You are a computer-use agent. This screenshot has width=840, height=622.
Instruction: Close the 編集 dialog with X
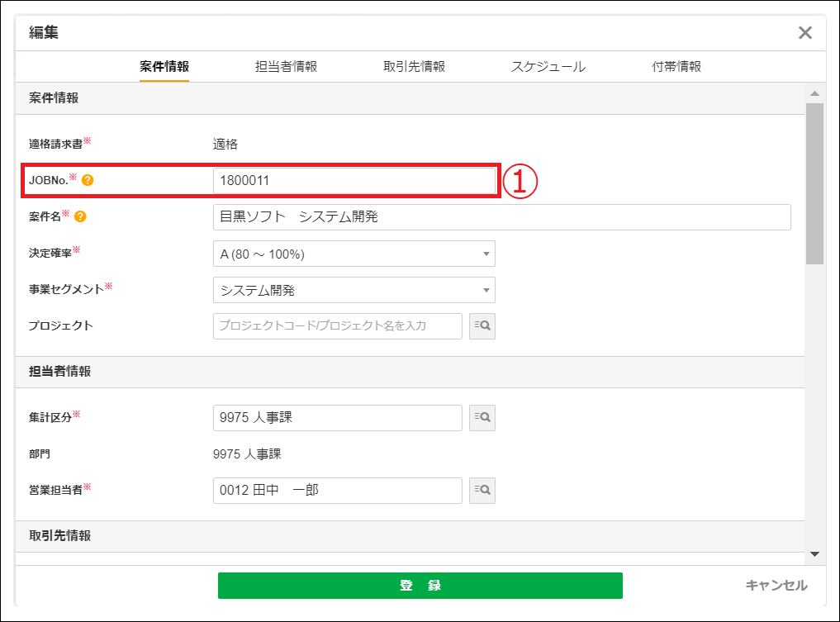[x=804, y=33]
